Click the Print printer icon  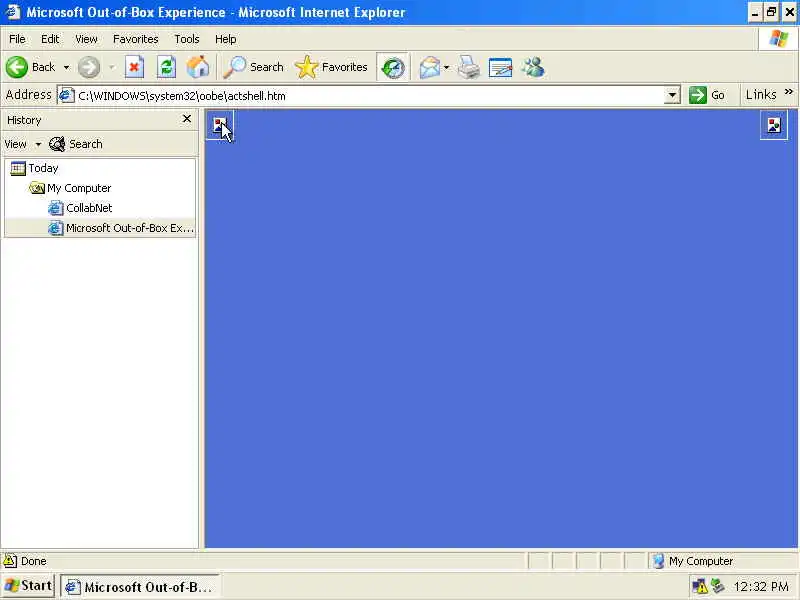[468, 67]
